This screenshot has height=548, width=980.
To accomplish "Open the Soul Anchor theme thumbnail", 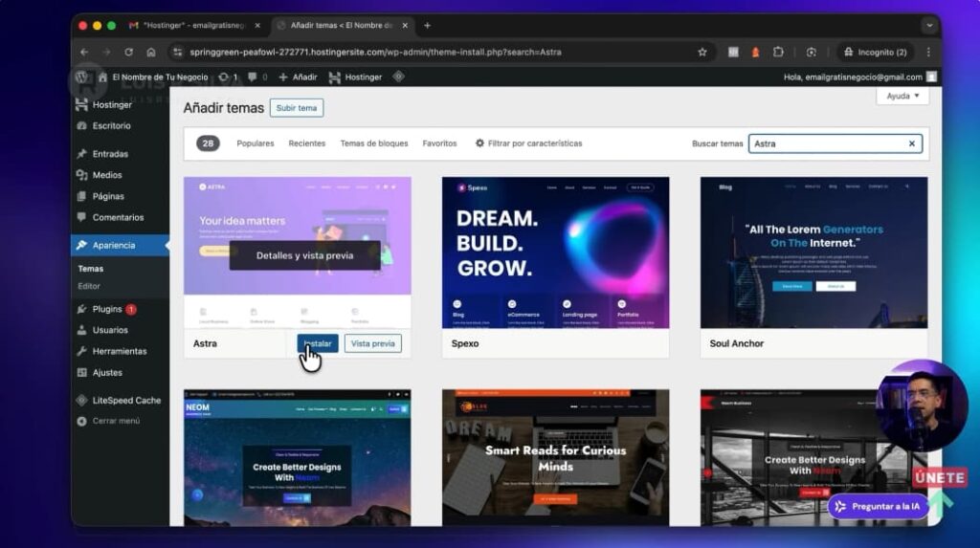I will pyautogui.click(x=813, y=252).
